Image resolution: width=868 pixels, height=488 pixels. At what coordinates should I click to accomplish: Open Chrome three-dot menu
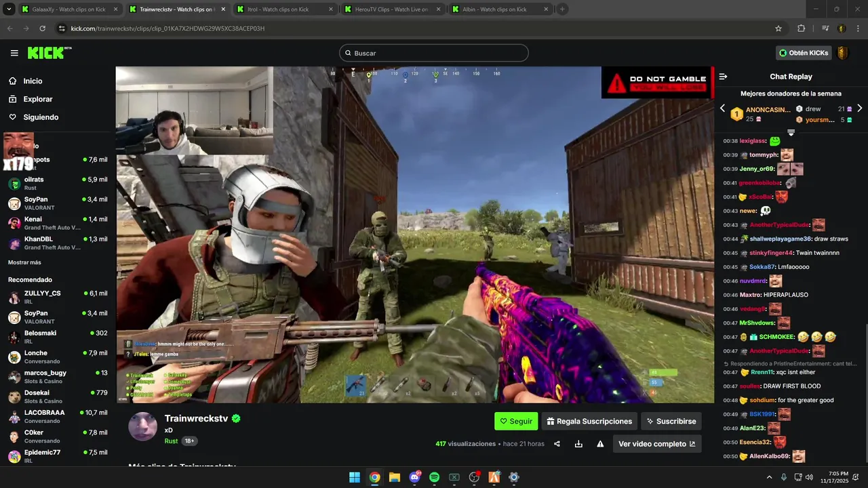(x=857, y=28)
